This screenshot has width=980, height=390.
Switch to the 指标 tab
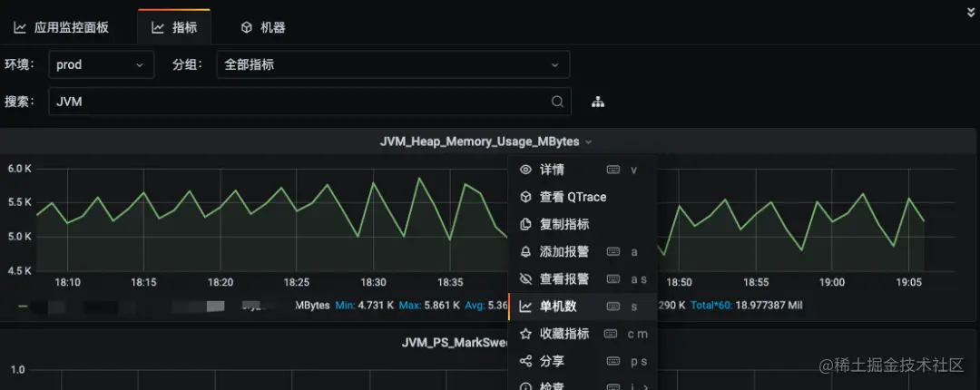tap(174, 27)
